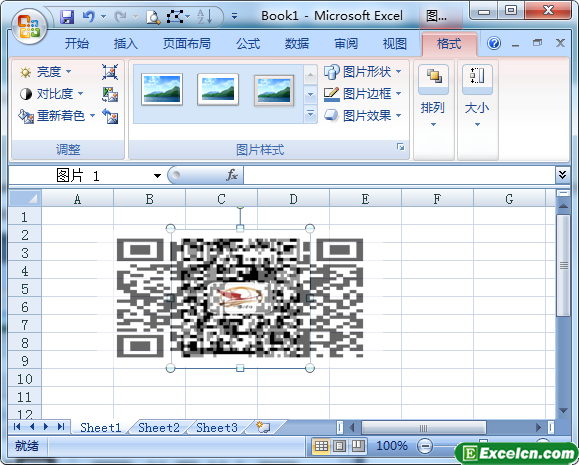The height and width of the screenshot is (465, 579).
Task: Click the Print Preview icon
Action: click(x=153, y=17)
